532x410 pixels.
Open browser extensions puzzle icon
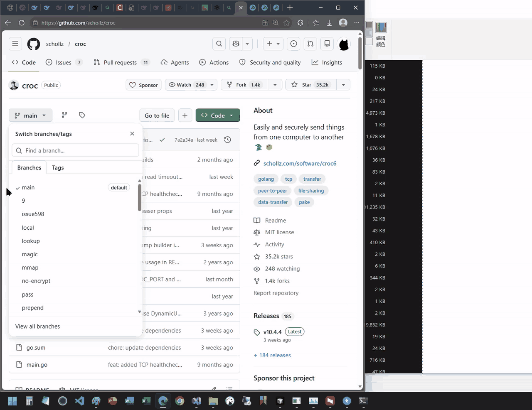[x=300, y=23]
